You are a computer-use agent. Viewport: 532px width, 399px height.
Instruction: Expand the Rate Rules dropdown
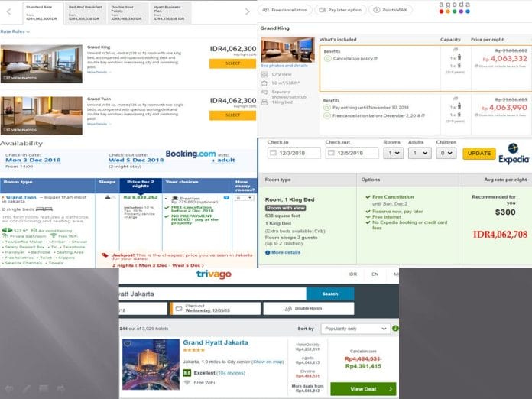[15, 31]
